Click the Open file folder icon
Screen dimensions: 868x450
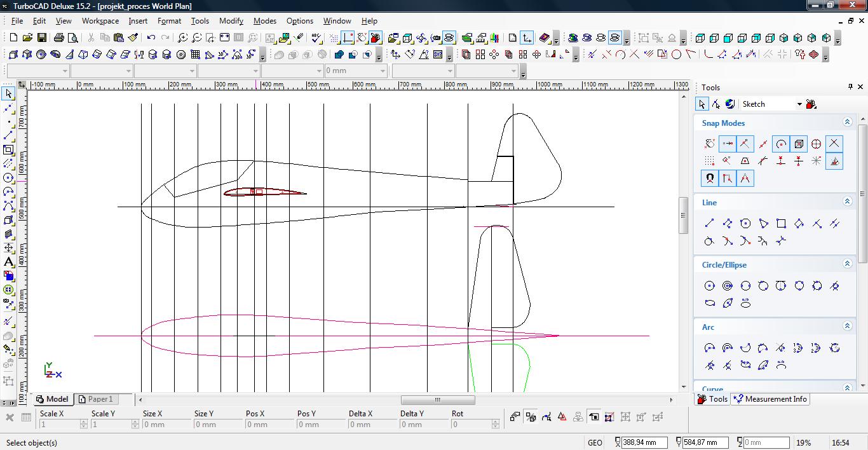28,38
